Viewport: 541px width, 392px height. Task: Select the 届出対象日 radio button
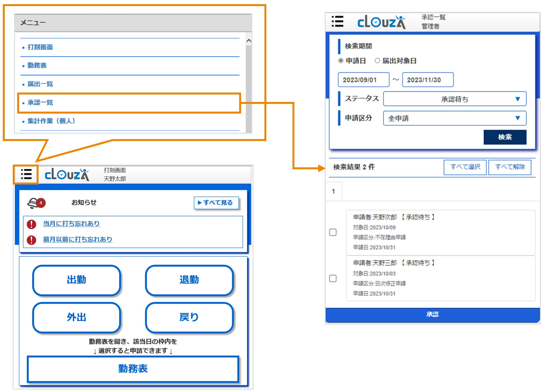(x=377, y=61)
